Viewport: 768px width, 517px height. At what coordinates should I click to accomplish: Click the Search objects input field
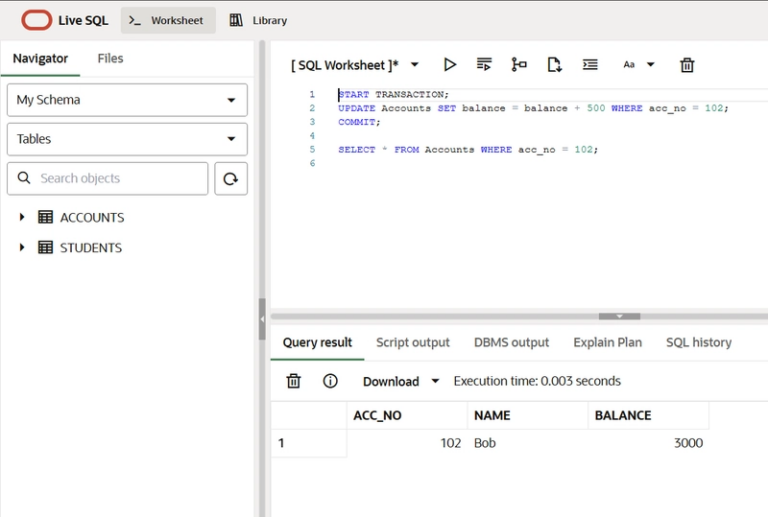(x=120, y=179)
